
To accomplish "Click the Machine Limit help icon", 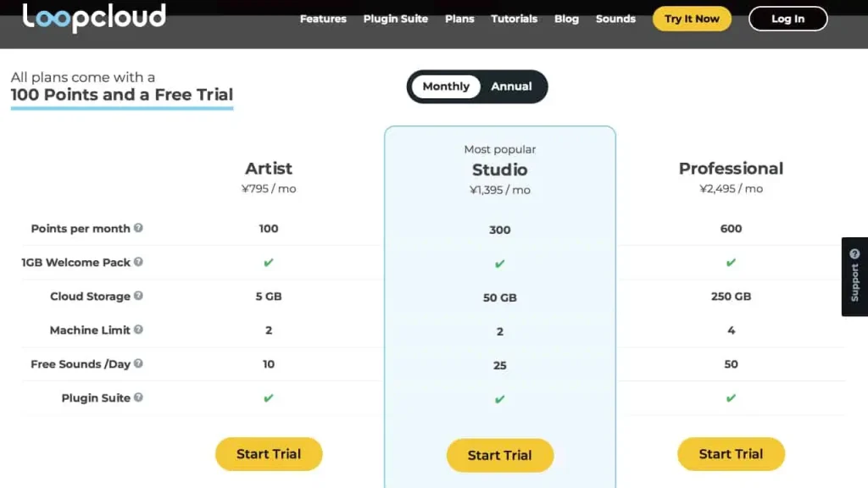I will tap(138, 330).
